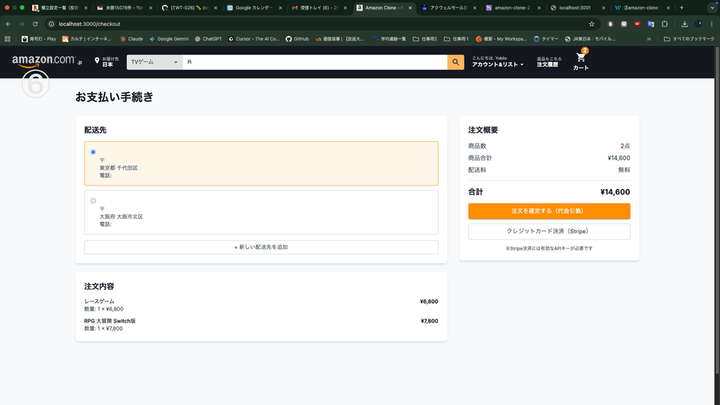This screenshot has width=720, height=405.
Task: Go back with the browser back arrow
Action: (8, 24)
